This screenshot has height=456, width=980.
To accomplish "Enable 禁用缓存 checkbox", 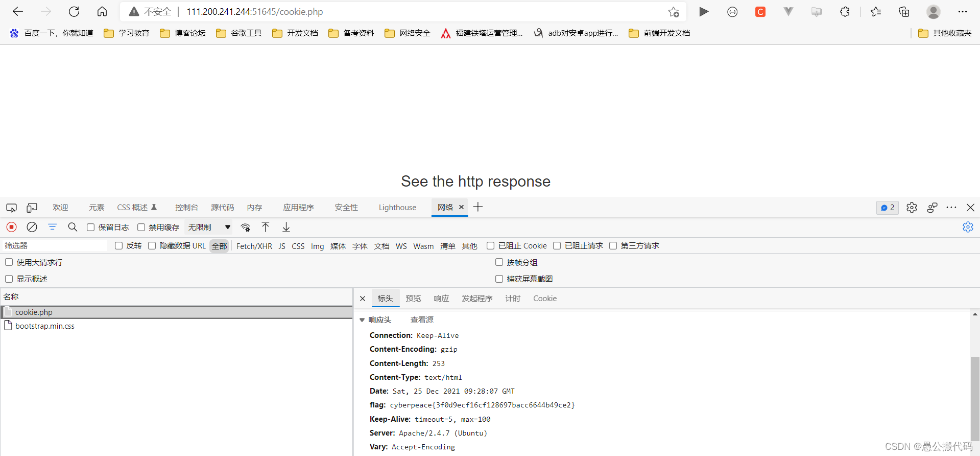I will click(141, 227).
